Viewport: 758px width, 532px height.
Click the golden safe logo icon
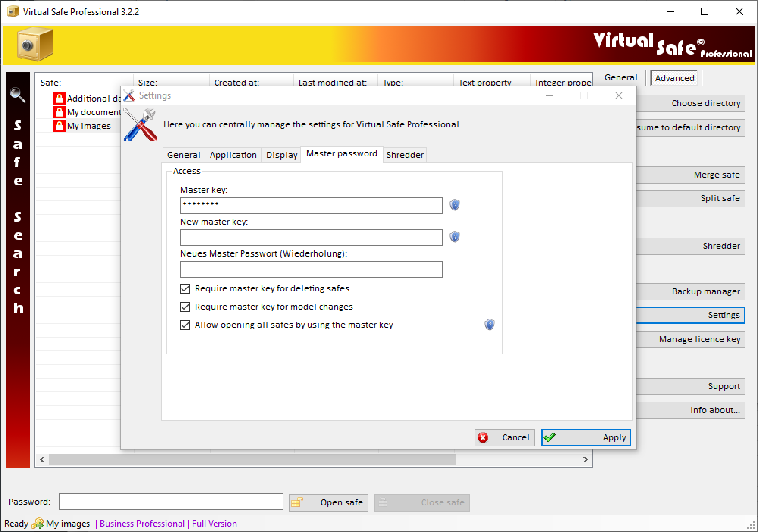(x=35, y=44)
